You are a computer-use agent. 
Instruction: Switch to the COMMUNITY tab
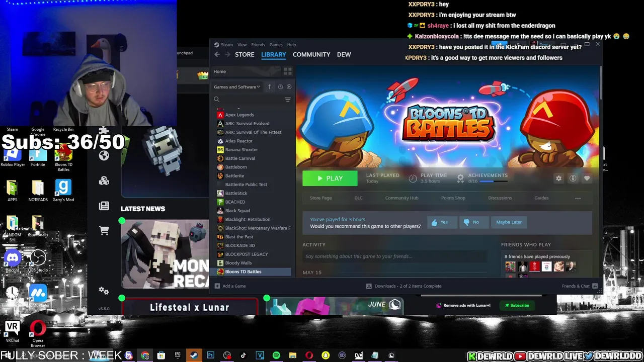click(311, 54)
